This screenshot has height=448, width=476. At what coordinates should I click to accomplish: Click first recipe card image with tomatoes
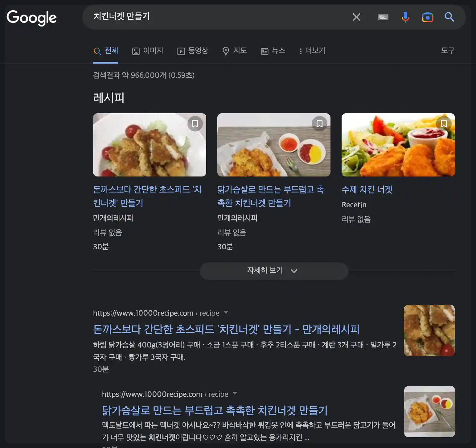click(150, 145)
